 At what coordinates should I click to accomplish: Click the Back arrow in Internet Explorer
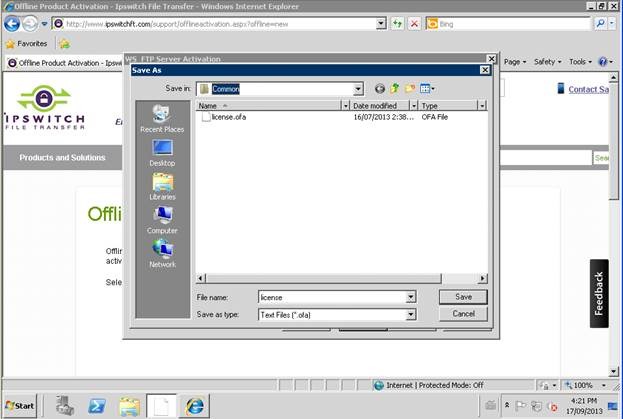(12, 24)
